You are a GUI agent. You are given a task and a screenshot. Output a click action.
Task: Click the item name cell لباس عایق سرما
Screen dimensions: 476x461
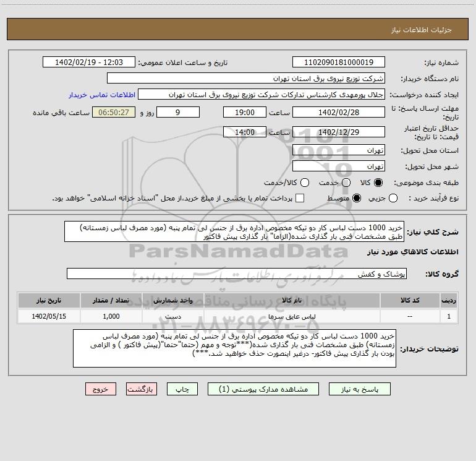292,316
